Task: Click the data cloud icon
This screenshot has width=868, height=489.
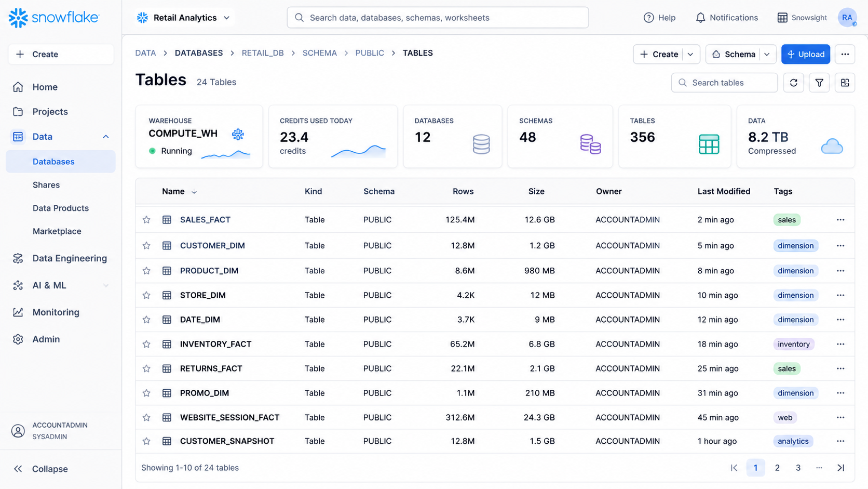Action: pos(832,146)
